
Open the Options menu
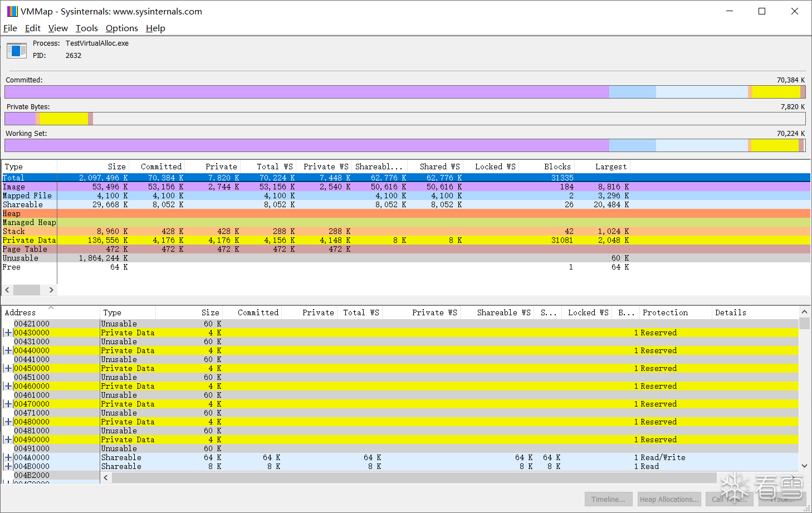coord(121,28)
